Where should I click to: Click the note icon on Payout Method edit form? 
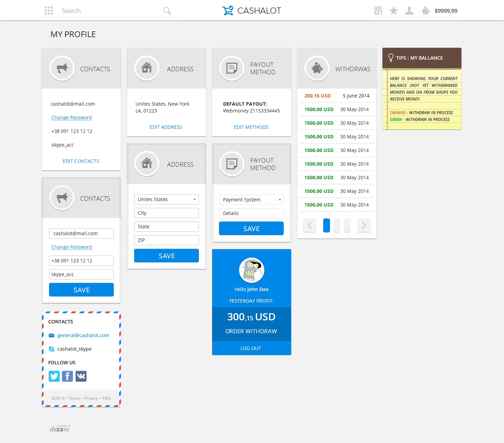(x=232, y=164)
